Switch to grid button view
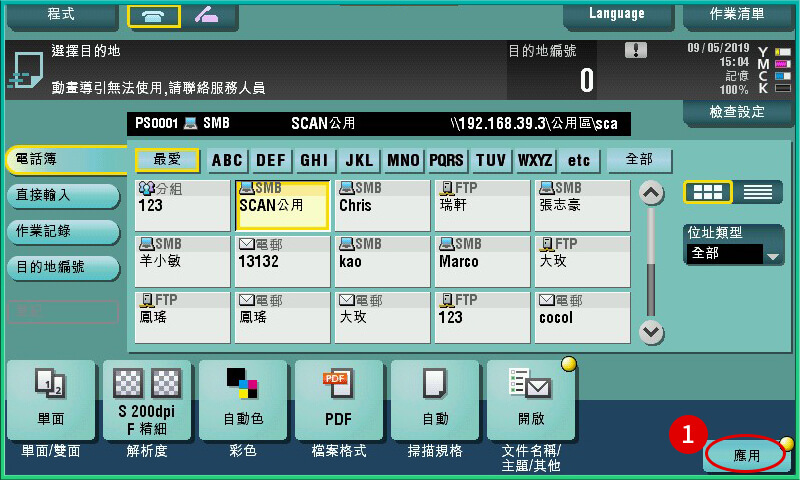Screen dimensions: 800x480 click(707, 192)
